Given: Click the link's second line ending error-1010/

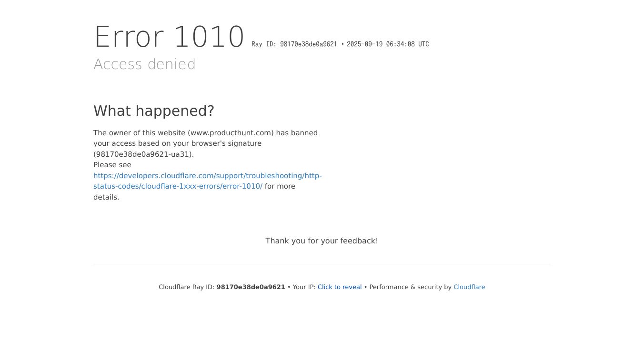Looking at the screenshot, I should tap(178, 186).
